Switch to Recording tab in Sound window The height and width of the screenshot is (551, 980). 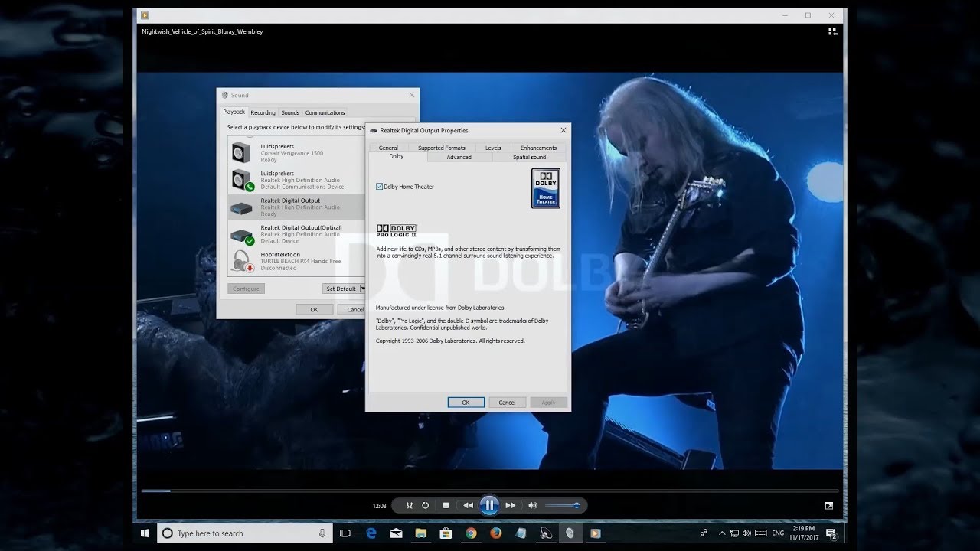coord(263,112)
